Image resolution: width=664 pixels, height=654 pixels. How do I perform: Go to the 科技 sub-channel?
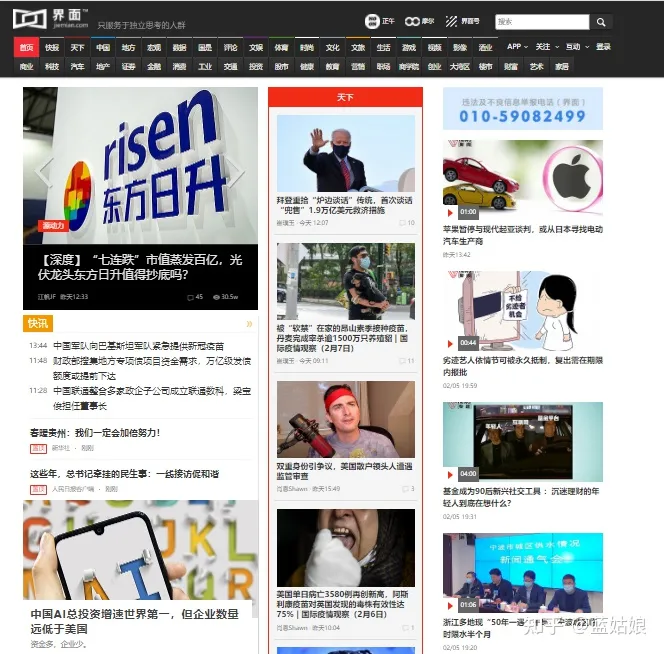point(52,67)
